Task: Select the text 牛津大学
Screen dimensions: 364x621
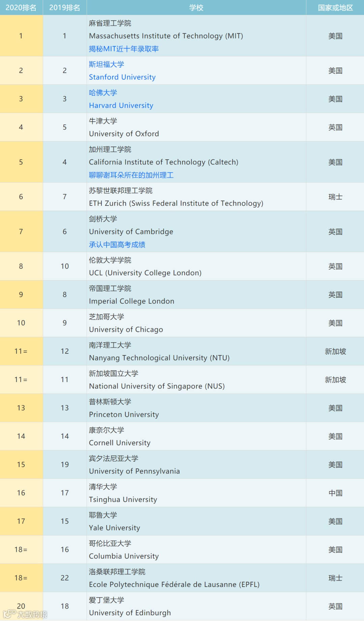Action: point(103,121)
